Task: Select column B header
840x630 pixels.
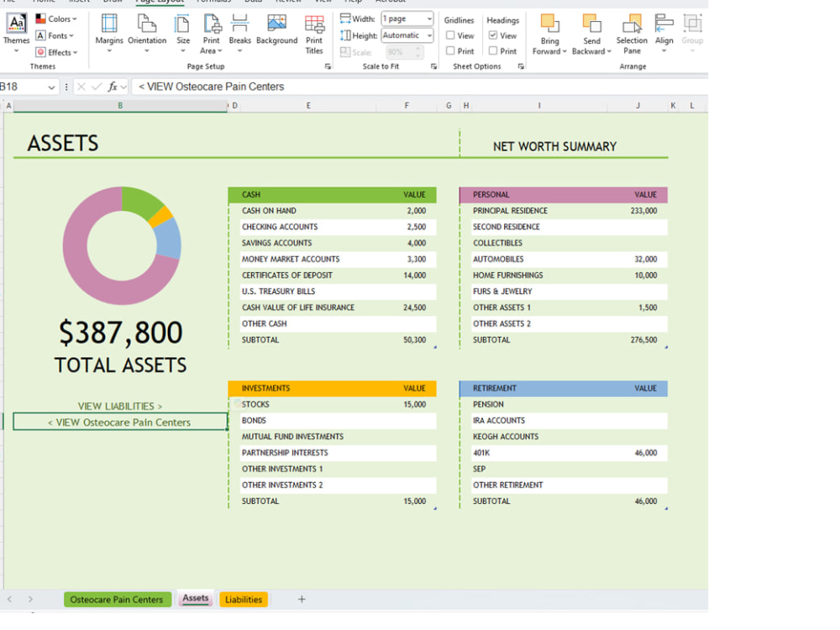Action: [120, 106]
